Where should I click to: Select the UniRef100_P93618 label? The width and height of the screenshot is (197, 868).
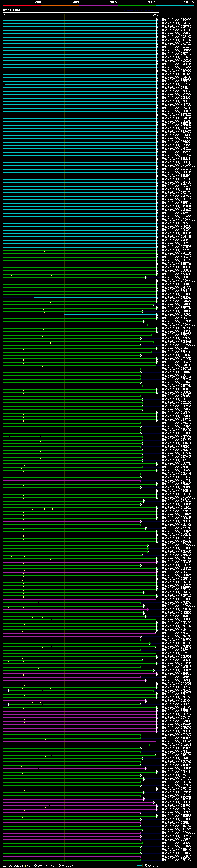coord(177,57)
